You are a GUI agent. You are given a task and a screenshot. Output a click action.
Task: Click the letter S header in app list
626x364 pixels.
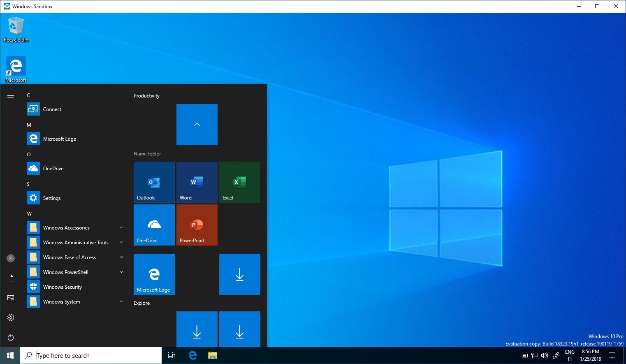[x=28, y=184]
